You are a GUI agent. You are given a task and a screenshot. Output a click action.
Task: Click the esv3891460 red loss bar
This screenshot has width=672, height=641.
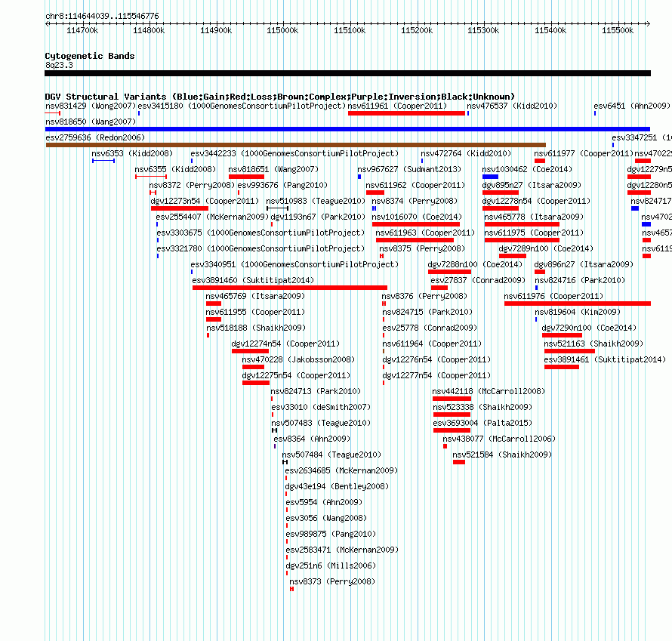tap(290, 288)
